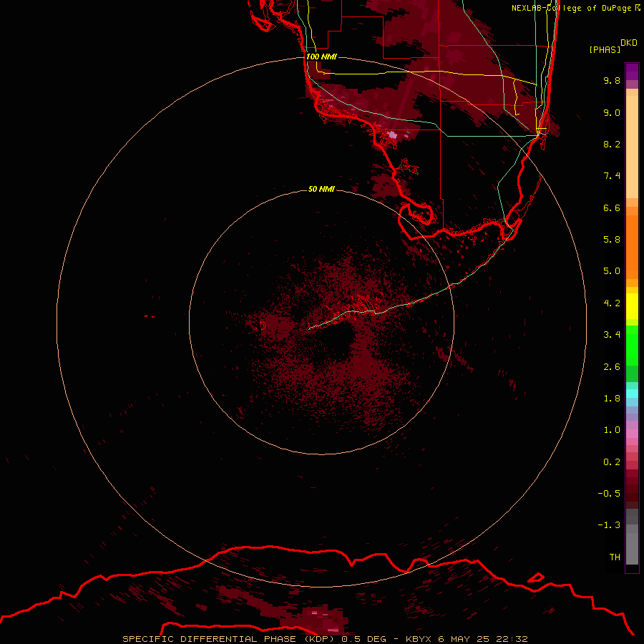Click the 5.0 value on the color scale
644x644 pixels.
tap(612, 271)
